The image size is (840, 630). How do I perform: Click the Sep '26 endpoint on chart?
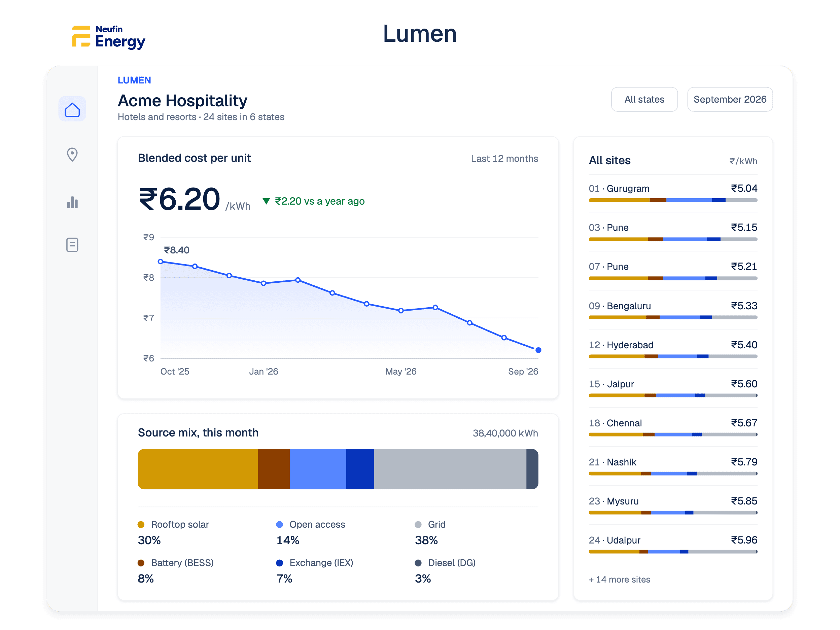pos(538,350)
